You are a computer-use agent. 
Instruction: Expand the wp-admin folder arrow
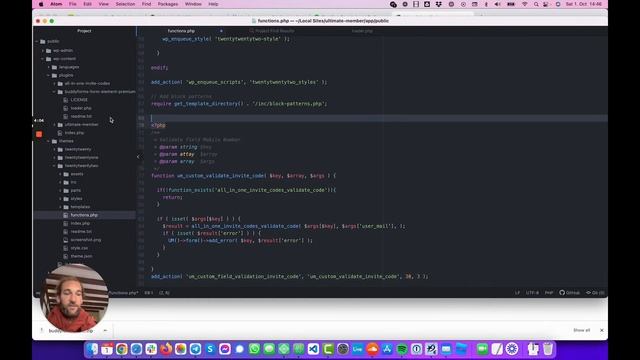tap(43, 51)
